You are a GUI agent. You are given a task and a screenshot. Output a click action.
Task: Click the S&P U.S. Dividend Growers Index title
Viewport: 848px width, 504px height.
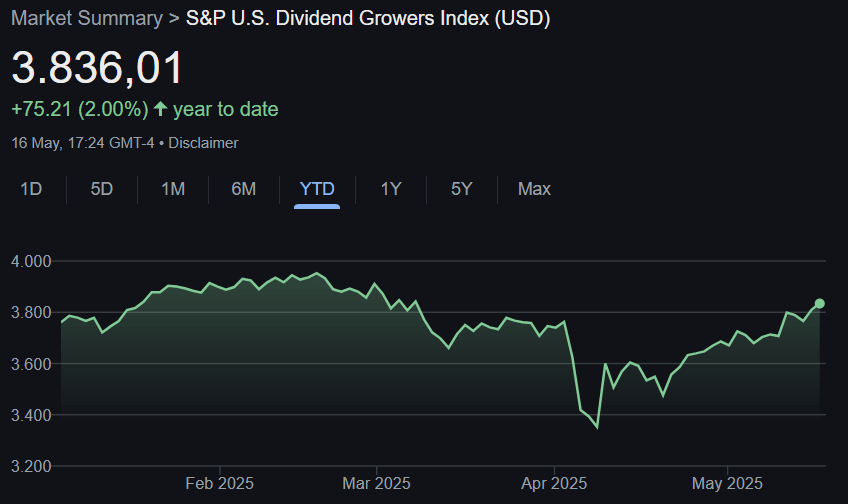(x=368, y=18)
